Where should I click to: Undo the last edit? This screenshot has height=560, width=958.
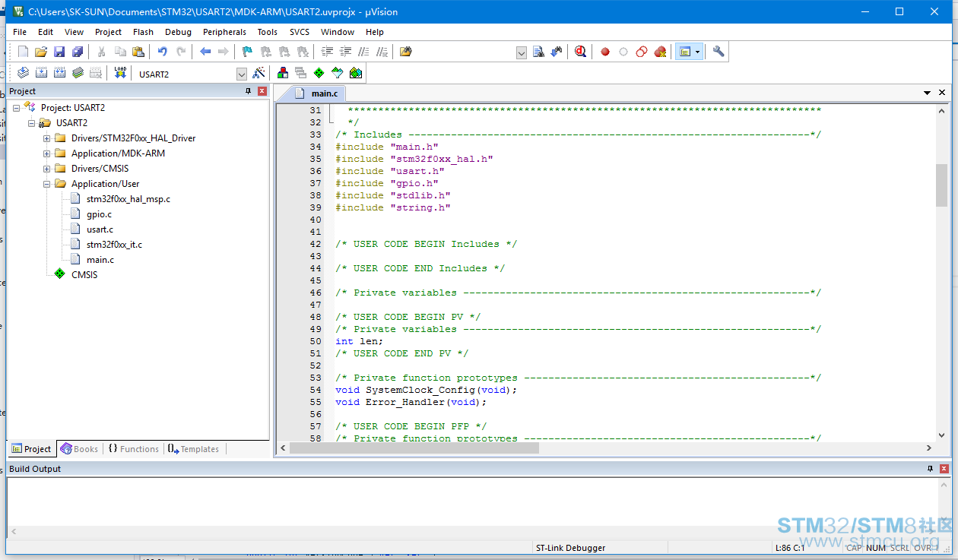(x=162, y=52)
